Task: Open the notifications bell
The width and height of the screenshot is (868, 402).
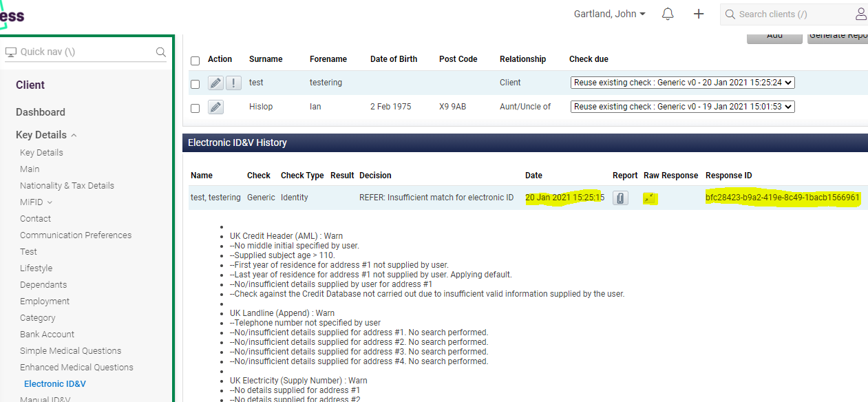Action: tap(667, 14)
